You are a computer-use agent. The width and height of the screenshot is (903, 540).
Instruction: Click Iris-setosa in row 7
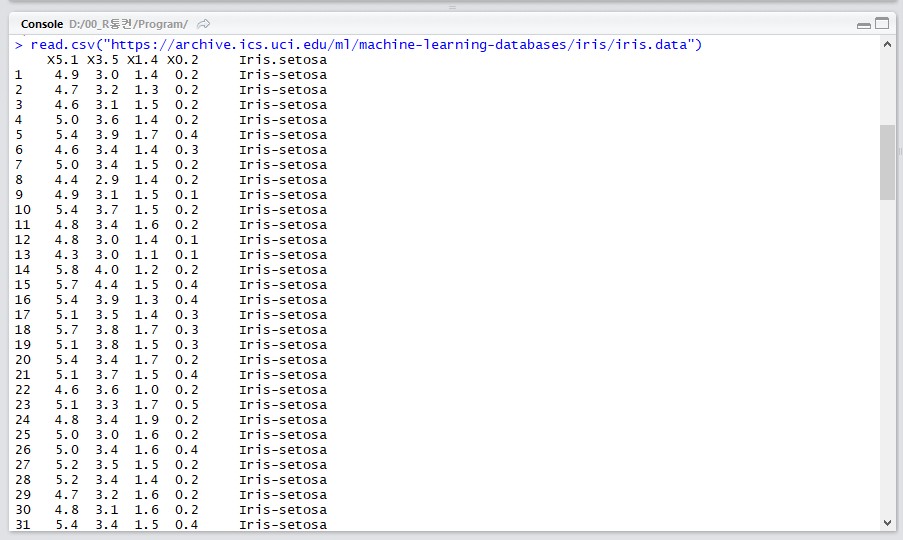point(283,165)
